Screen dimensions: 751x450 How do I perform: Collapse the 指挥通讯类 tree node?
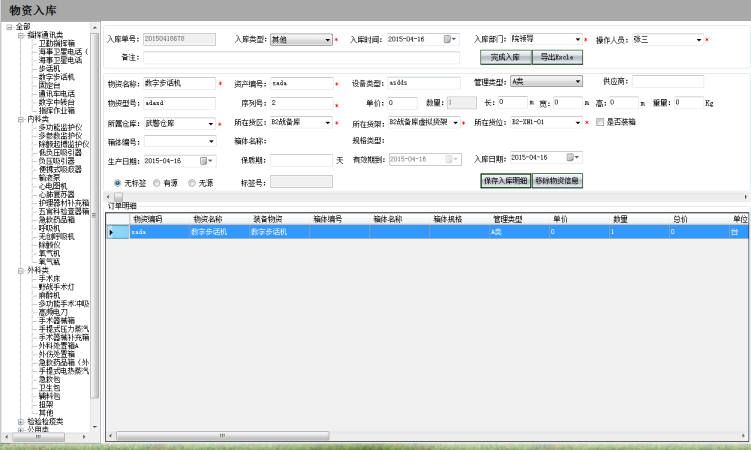click(x=21, y=35)
